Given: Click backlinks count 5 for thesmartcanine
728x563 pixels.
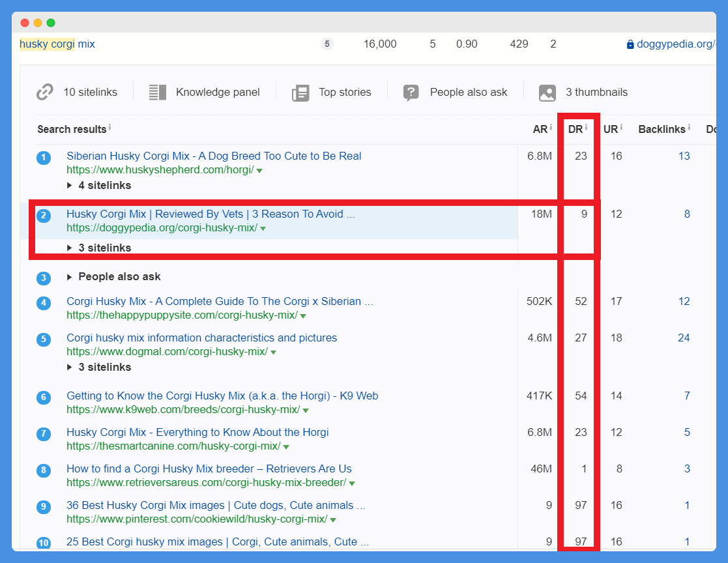Looking at the screenshot, I should pos(687,433).
